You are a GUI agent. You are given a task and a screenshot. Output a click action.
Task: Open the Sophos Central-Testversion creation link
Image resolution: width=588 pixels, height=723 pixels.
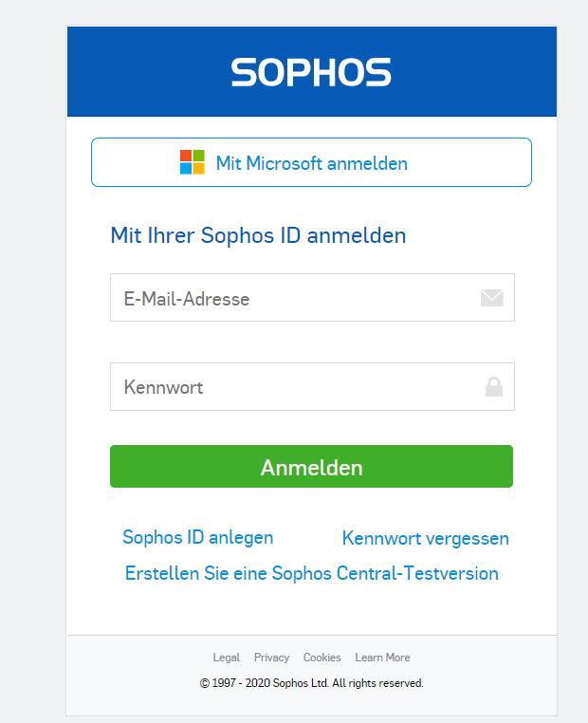(x=311, y=573)
